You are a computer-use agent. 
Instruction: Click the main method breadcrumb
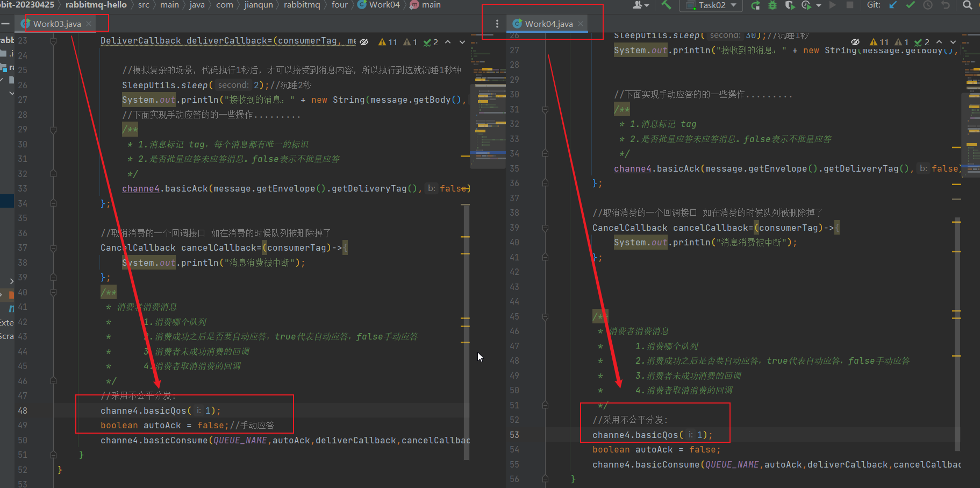[x=425, y=5]
